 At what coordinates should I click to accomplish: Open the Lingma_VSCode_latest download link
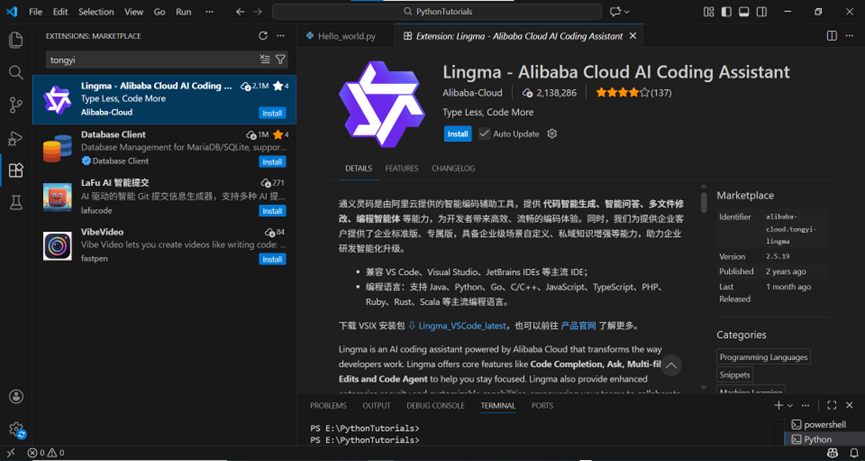(x=462, y=326)
